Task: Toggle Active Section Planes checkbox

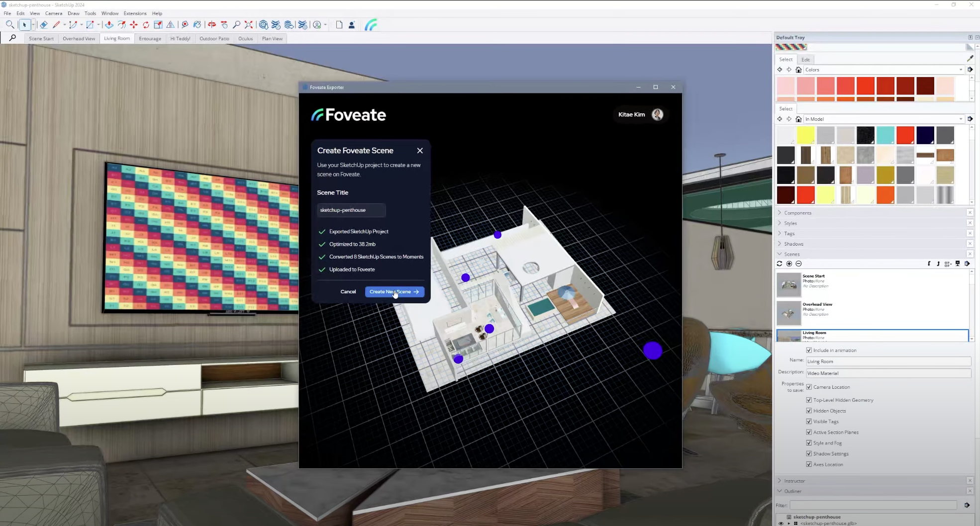Action: (809, 432)
